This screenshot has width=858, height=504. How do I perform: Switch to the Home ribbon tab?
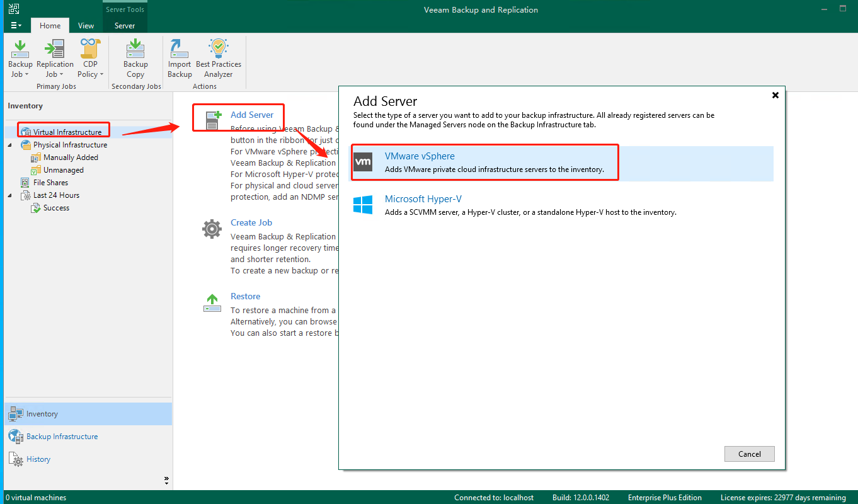pyautogui.click(x=50, y=26)
